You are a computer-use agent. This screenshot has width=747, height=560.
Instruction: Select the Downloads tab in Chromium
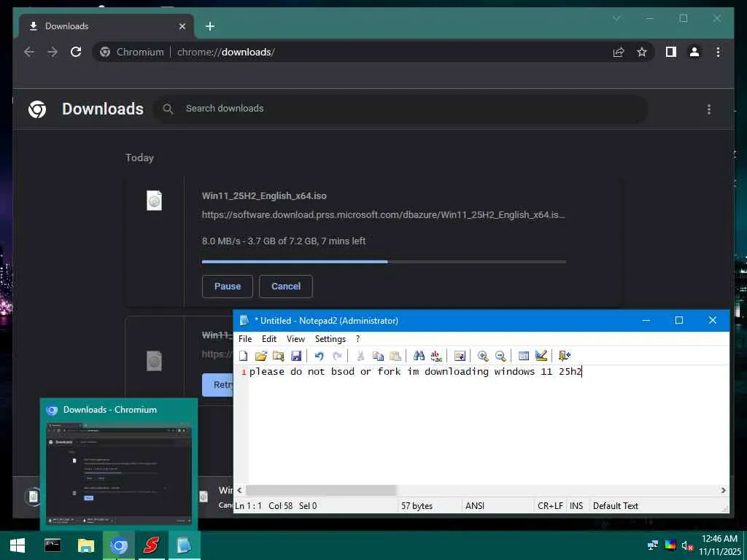click(x=107, y=26)
